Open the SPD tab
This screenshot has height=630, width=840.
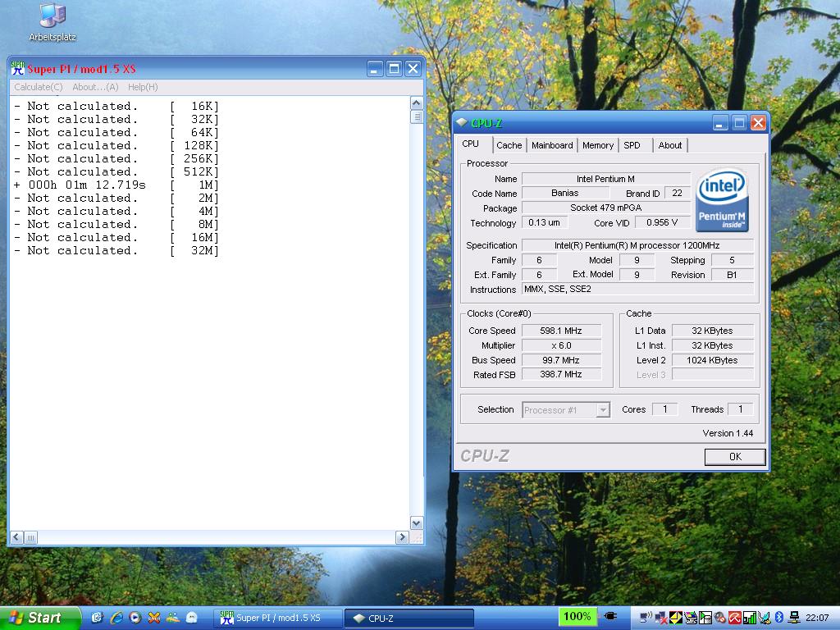632,145
